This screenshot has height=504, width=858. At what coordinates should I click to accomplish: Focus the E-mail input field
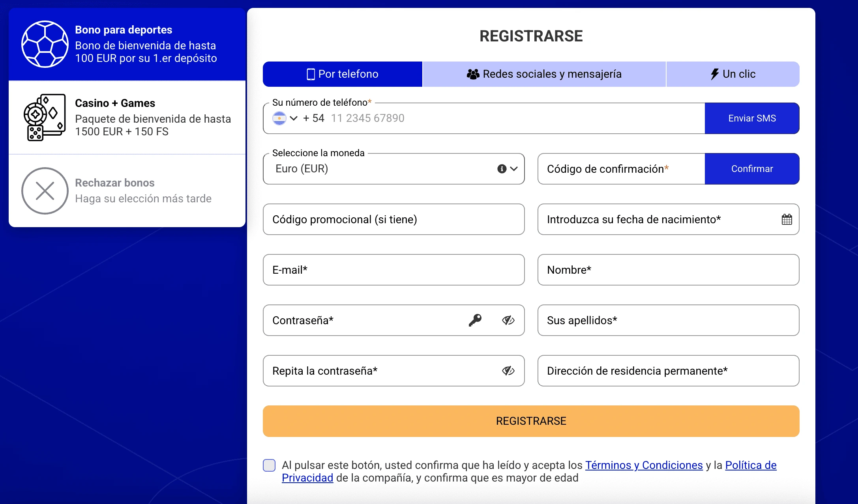393,270
